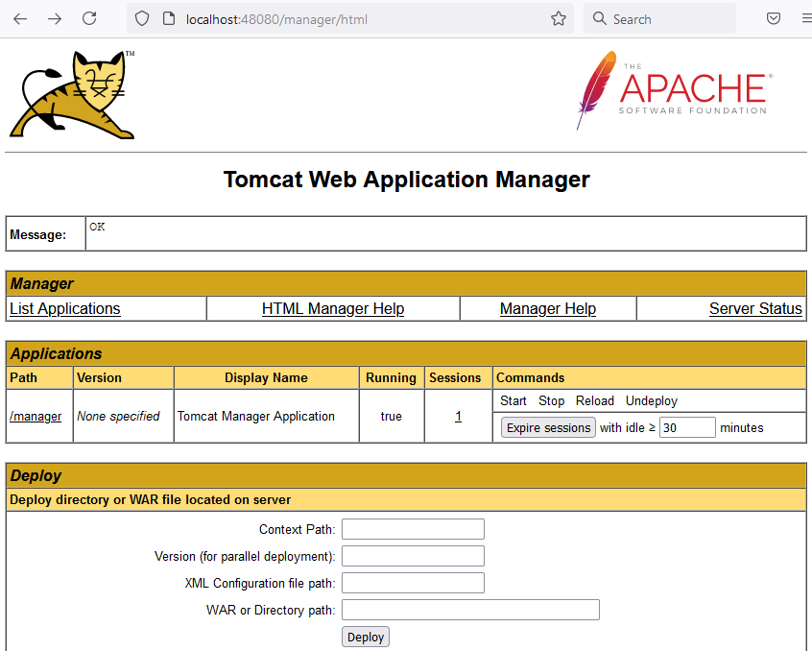Click the sessions count link 1
Screen dimensions: 812x651
point(458,417)
